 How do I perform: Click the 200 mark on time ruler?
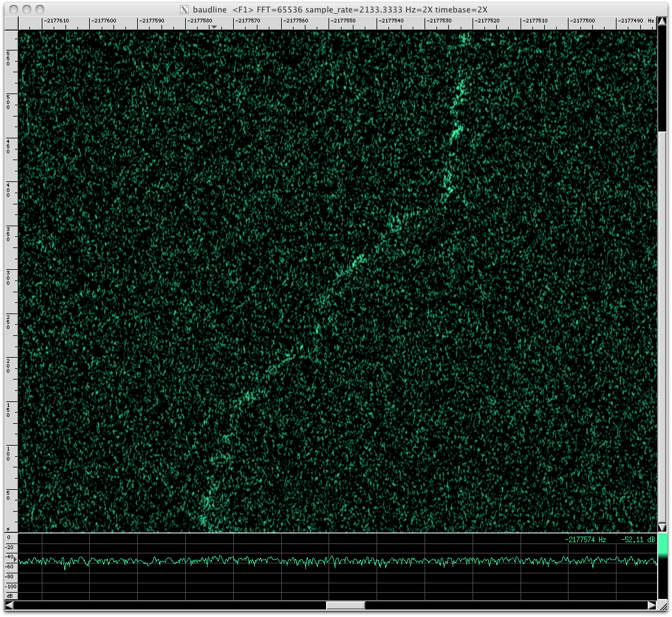point(8,365)
